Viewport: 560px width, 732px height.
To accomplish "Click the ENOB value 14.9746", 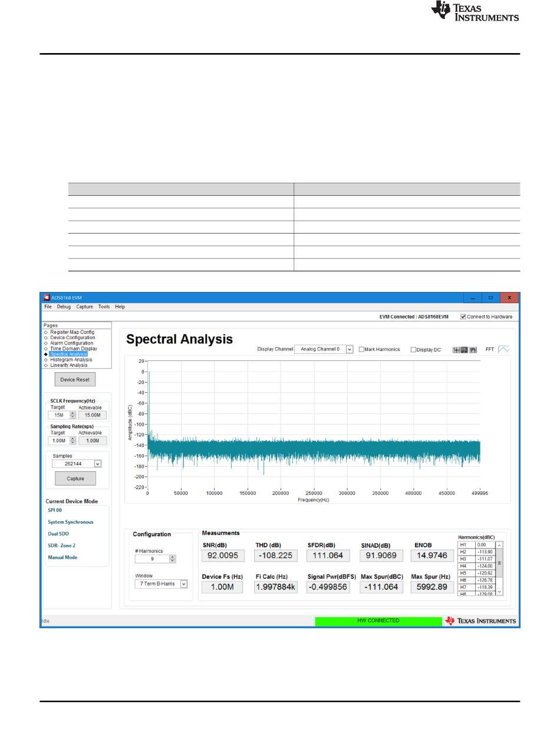I will [431, 555].
